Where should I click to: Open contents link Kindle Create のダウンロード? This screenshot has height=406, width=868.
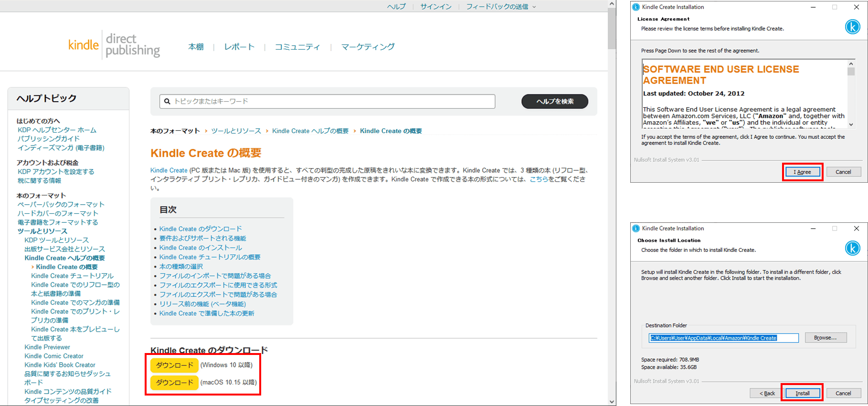201,229
